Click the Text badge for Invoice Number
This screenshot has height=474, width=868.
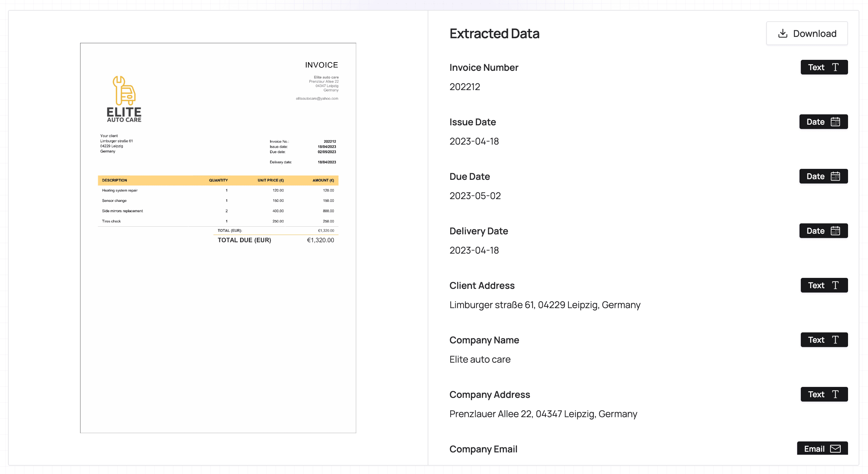point(824,67)
